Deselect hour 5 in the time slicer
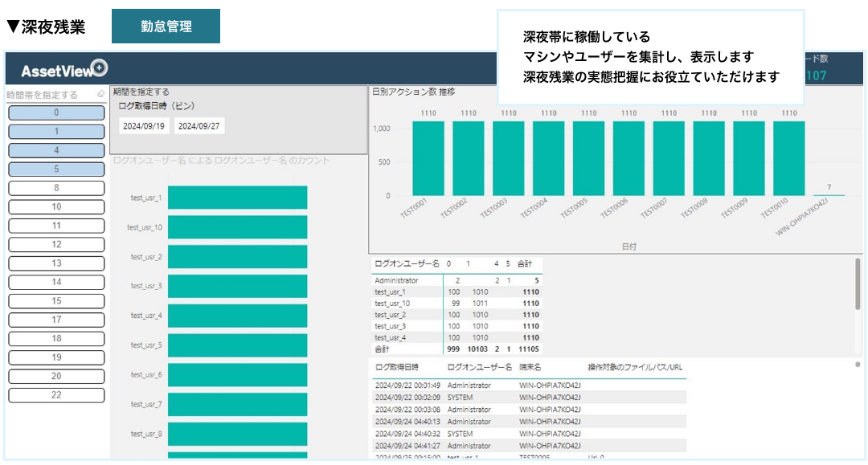The image size is (868, 465). click(x=56, y=169)
